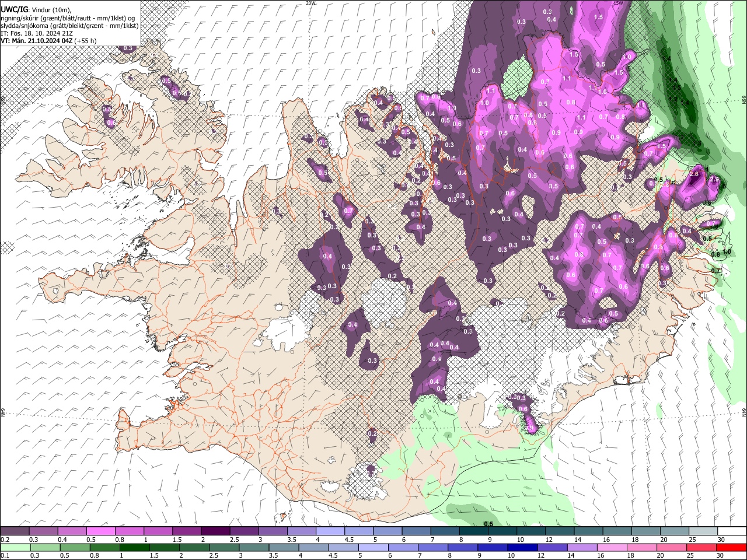747x560 pixels.
Task: Pick the pale grey top-row swatch starting at 25
Action: tap(704, 531)
